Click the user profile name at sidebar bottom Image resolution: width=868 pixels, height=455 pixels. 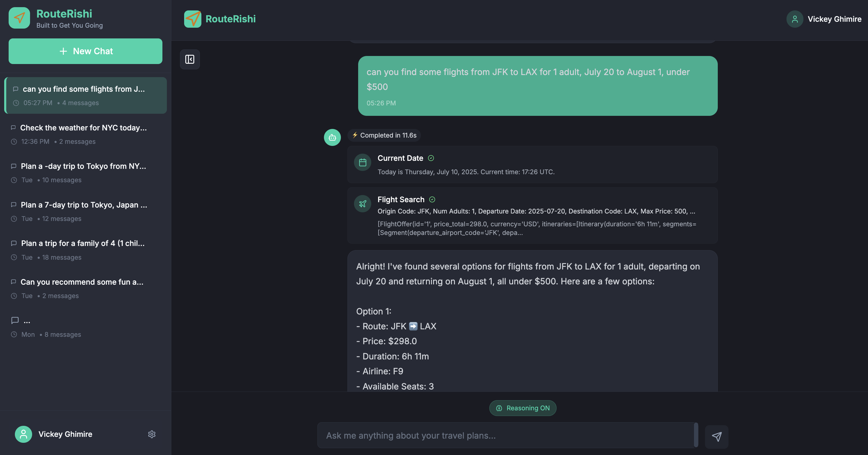(65, 434)
